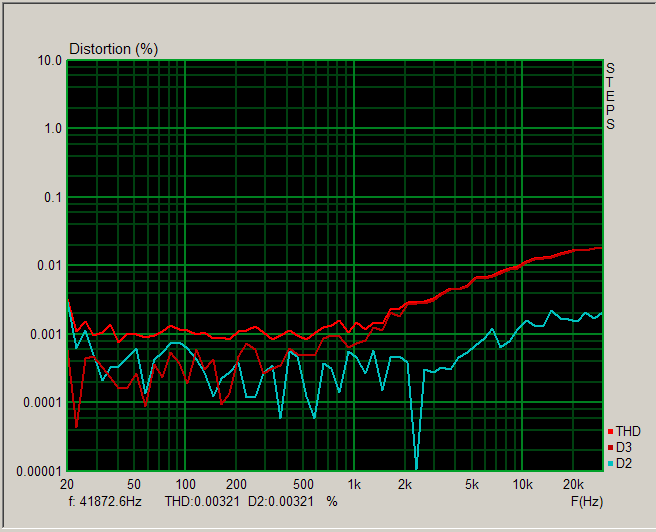Image resolution: width=656 pixels, height=532 pixels.
Task: Click the Distortion (%) chart title
Action: (113, 49)
